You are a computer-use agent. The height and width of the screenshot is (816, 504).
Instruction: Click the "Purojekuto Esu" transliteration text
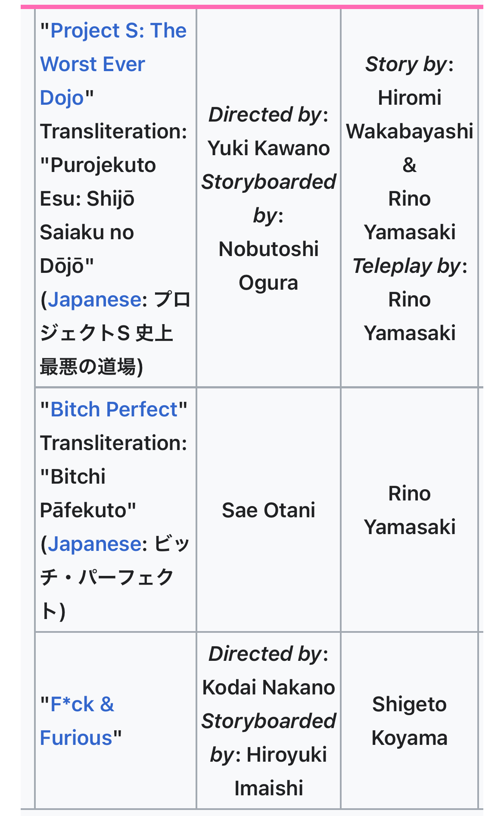98,181
